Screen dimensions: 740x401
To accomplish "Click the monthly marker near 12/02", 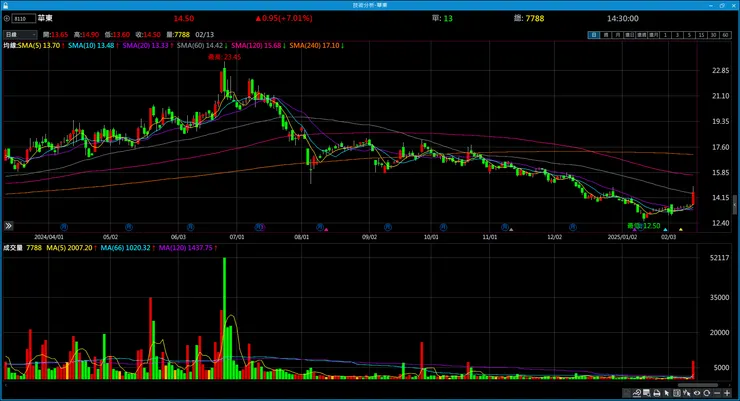I will click(x=572, y=227).
